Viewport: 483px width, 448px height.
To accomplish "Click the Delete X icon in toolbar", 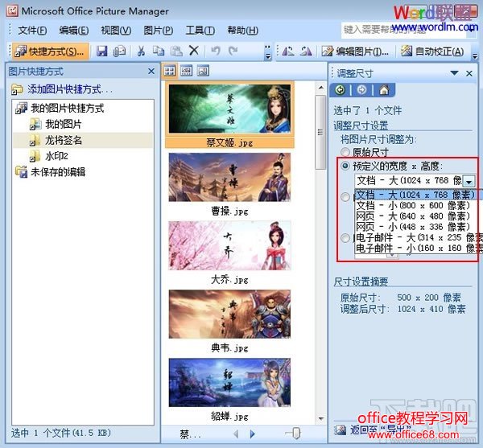I will click(193, 51).
